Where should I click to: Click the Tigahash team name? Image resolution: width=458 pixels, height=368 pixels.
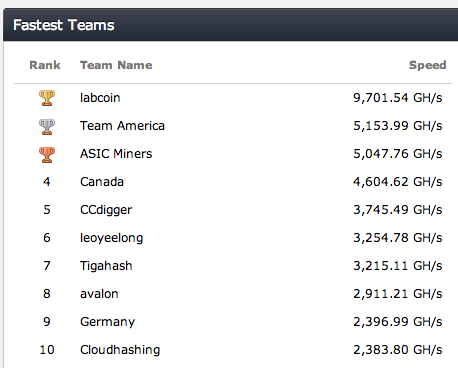click(x=106, y=266)
